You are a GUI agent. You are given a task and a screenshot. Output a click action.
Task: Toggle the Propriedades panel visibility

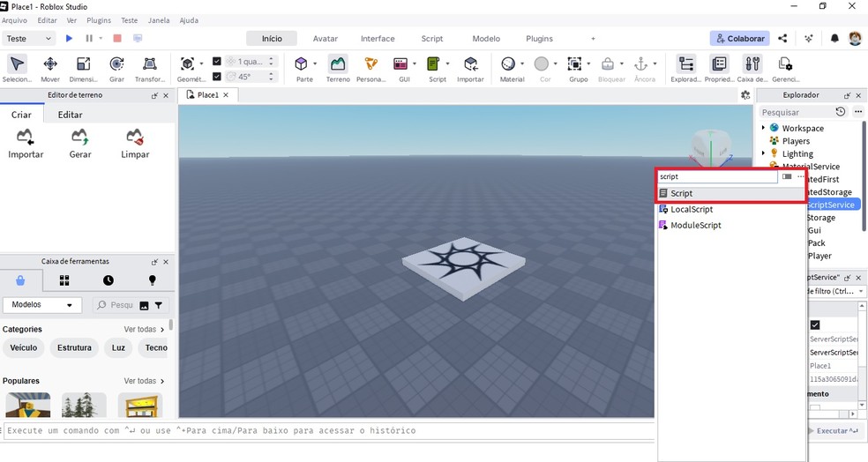[719, 69]
